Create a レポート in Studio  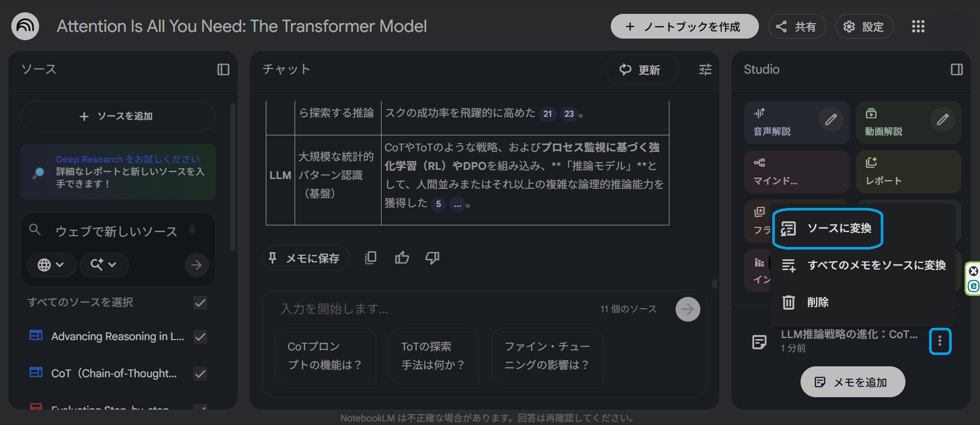908,172
